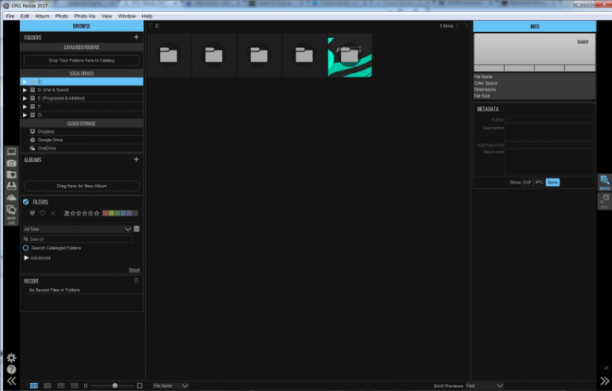Open the Edit menu
This screenshot has width=612, height=391.
coord(25,16)
